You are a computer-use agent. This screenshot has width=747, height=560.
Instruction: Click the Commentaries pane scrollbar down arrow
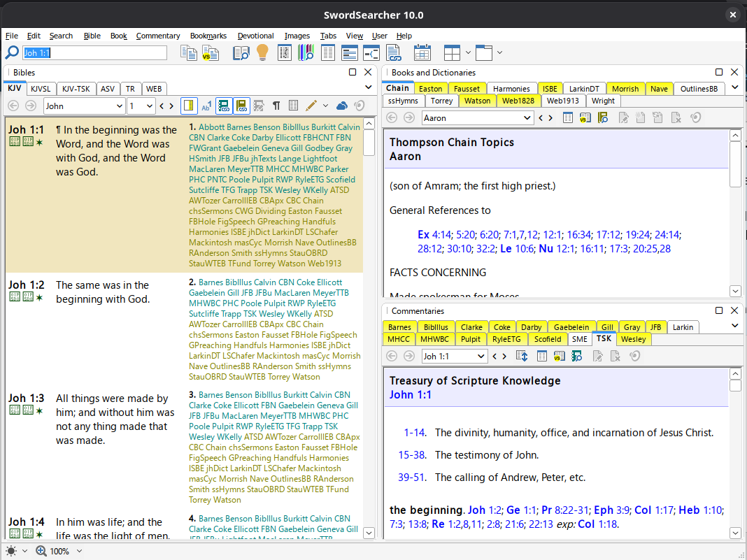[x=735, y=532]
